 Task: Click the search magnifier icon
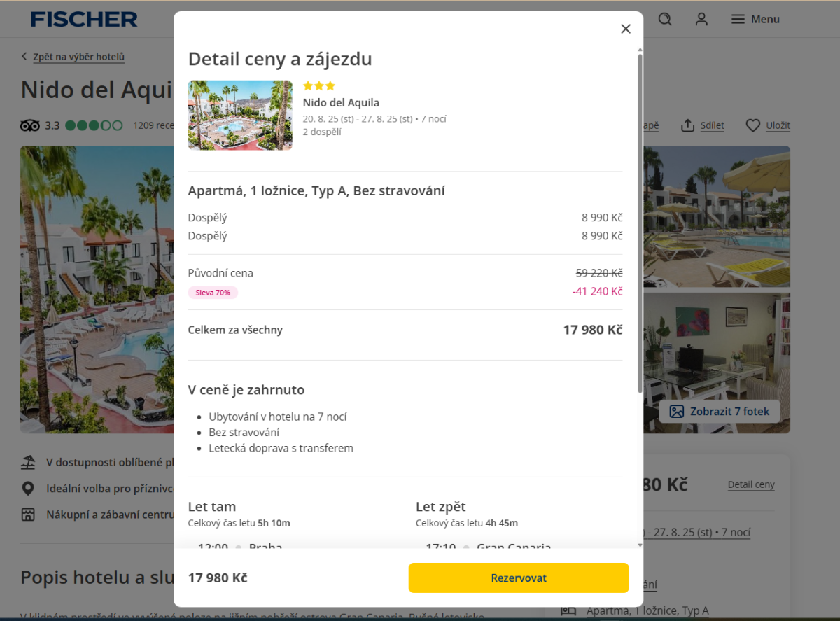(x=665, y=20)
